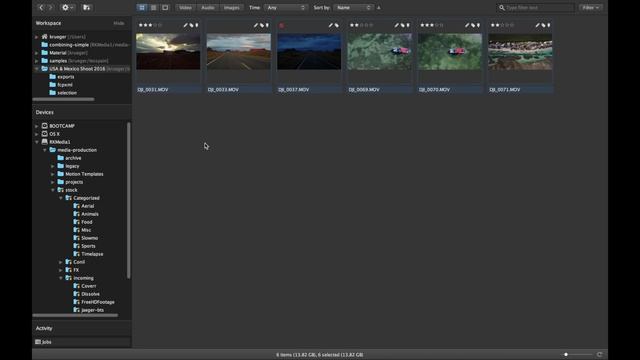
Task: Expand the samples folder
Action: [37, 61]
